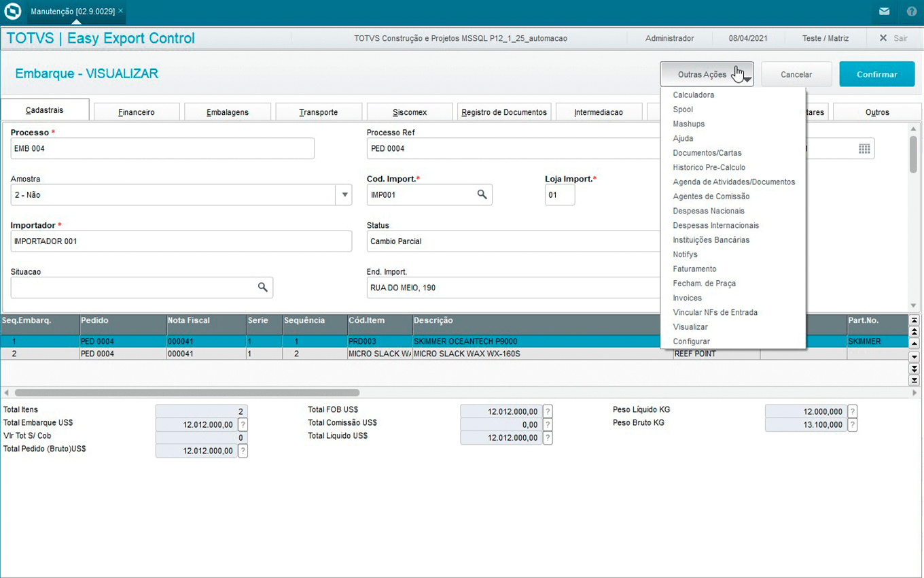The width and height of the screenshot is (924, 578).
Task: Click the Situacao field search magnifier
Action: coord(262,288)
